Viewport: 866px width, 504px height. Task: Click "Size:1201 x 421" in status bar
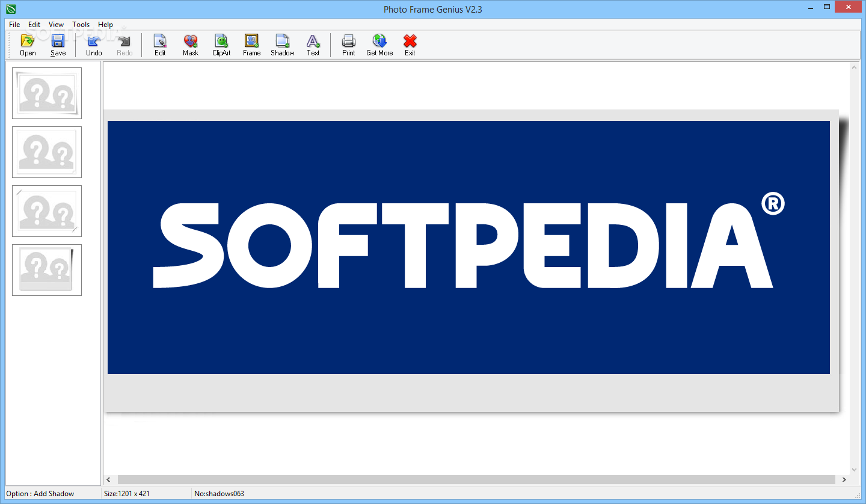127,494
